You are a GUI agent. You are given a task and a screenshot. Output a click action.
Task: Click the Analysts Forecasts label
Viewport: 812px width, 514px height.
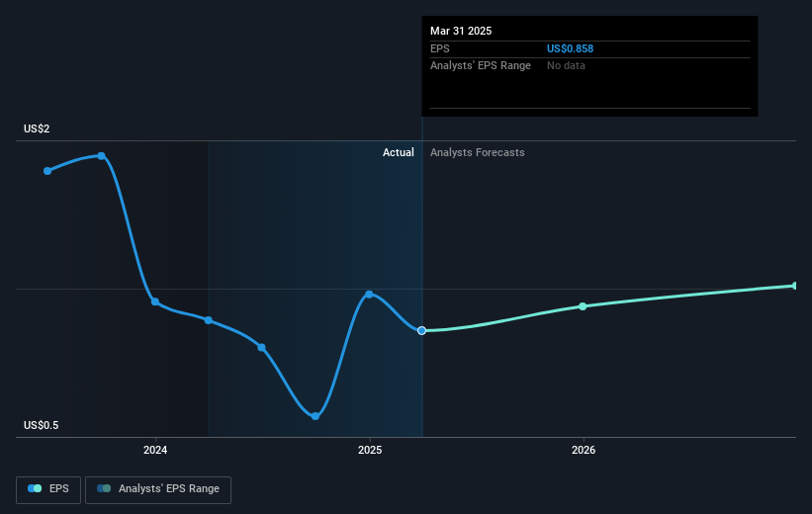pos(478,152)
